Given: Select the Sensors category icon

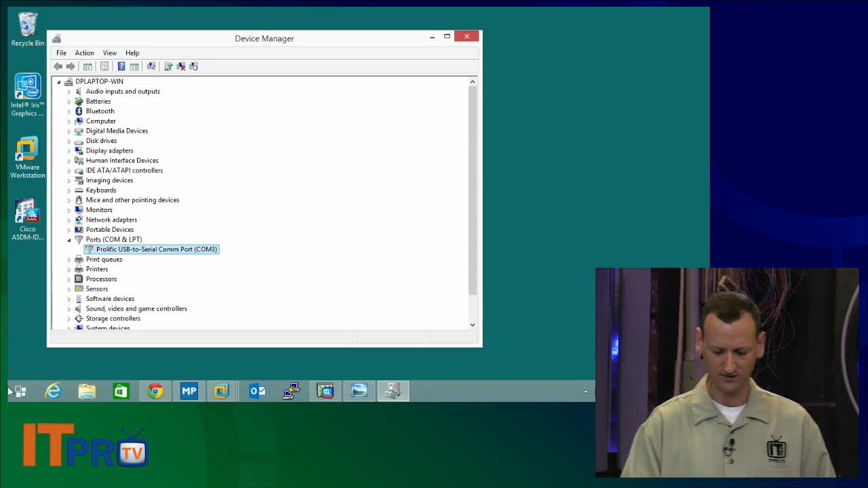Looking at the screenshot, I should pos(79,289).
